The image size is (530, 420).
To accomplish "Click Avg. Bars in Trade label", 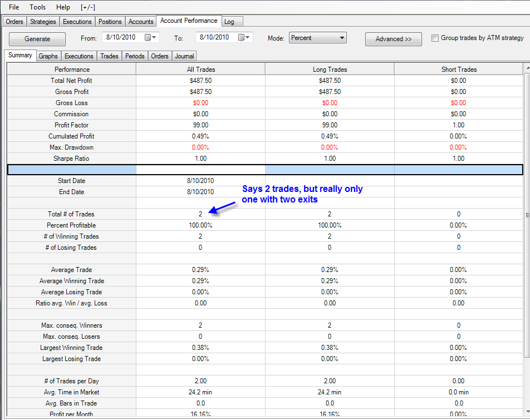I will tap(71, 403).
